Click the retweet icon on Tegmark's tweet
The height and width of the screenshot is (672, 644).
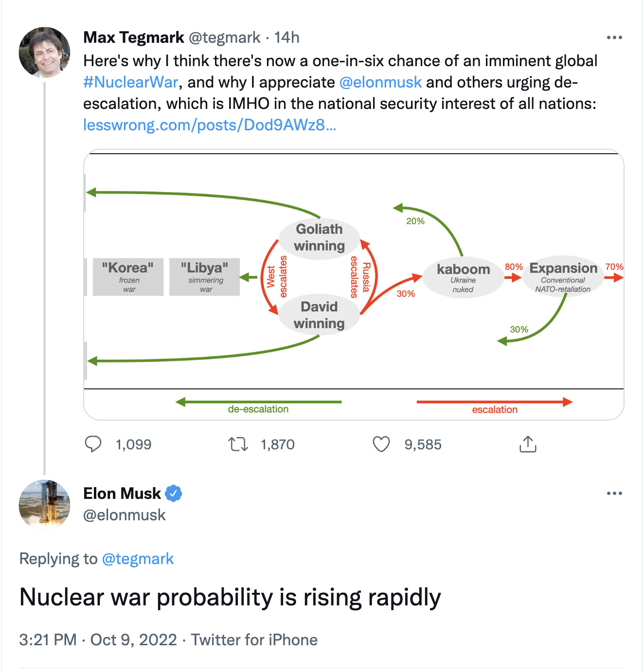tap(238, 444)
